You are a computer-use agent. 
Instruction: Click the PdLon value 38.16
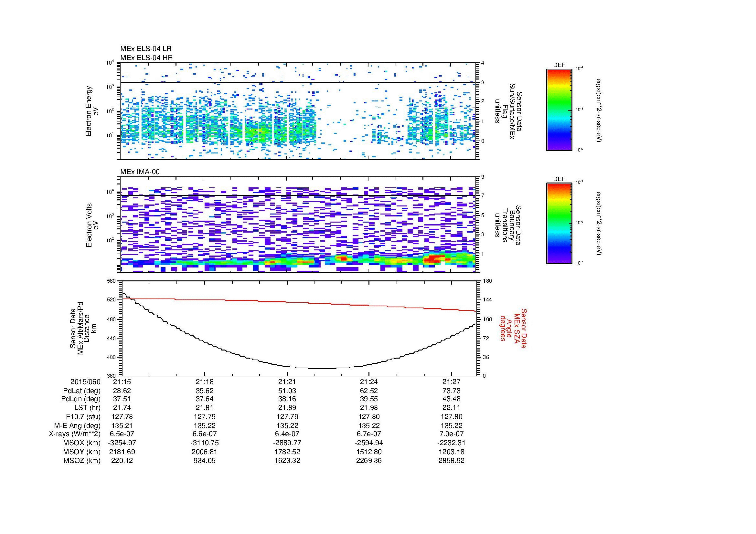pos(287,399)
